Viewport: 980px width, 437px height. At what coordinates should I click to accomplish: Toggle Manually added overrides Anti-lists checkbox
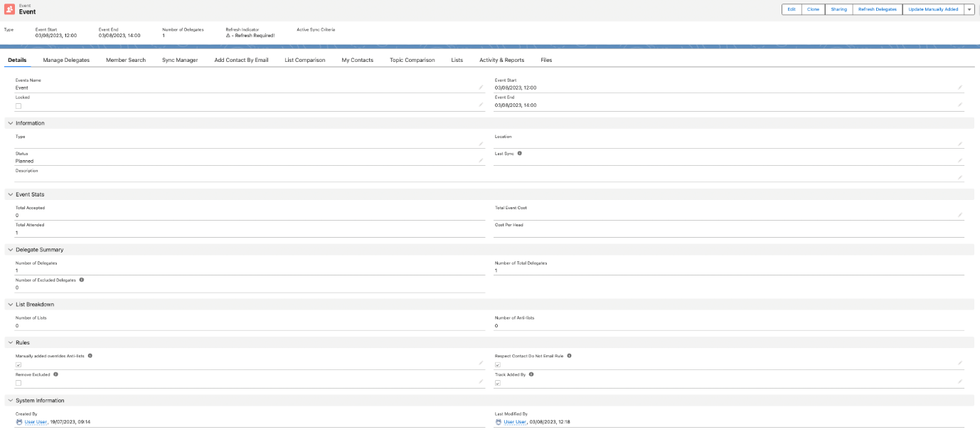pos(18,364)
